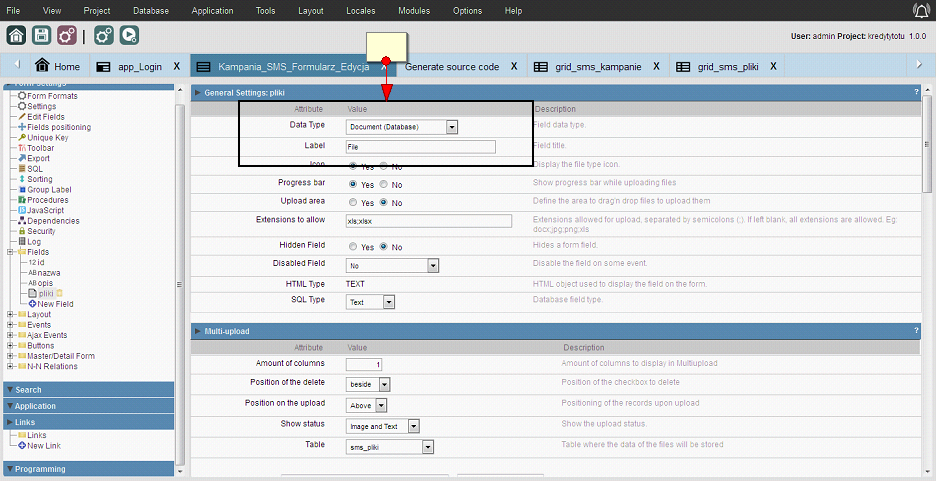
Task: Switch to grid_sms_kampanie tab
Action: 598,67
